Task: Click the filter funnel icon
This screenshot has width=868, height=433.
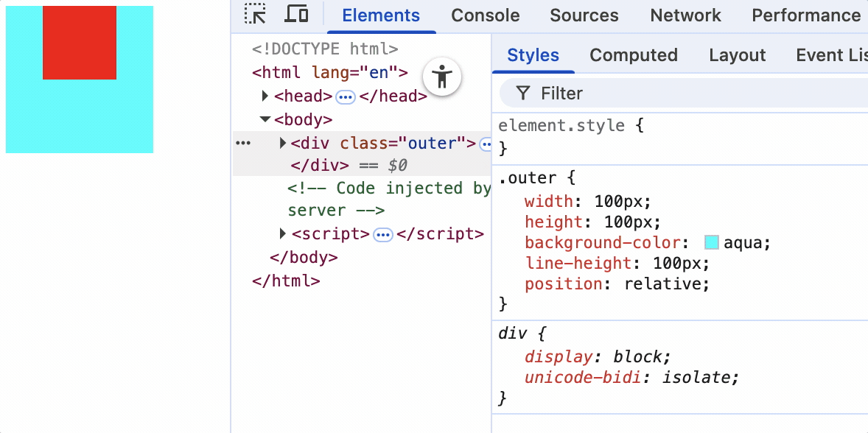Action: (522, 93)
